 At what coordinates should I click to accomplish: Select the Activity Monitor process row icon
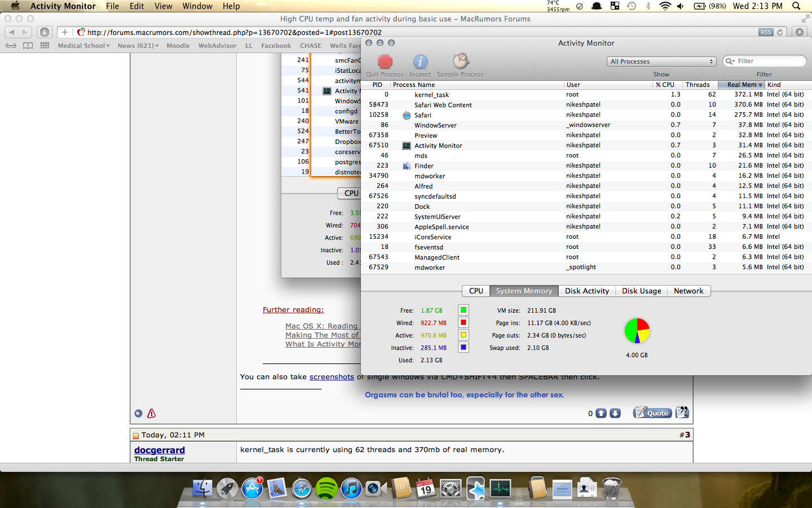click(407, 146)
